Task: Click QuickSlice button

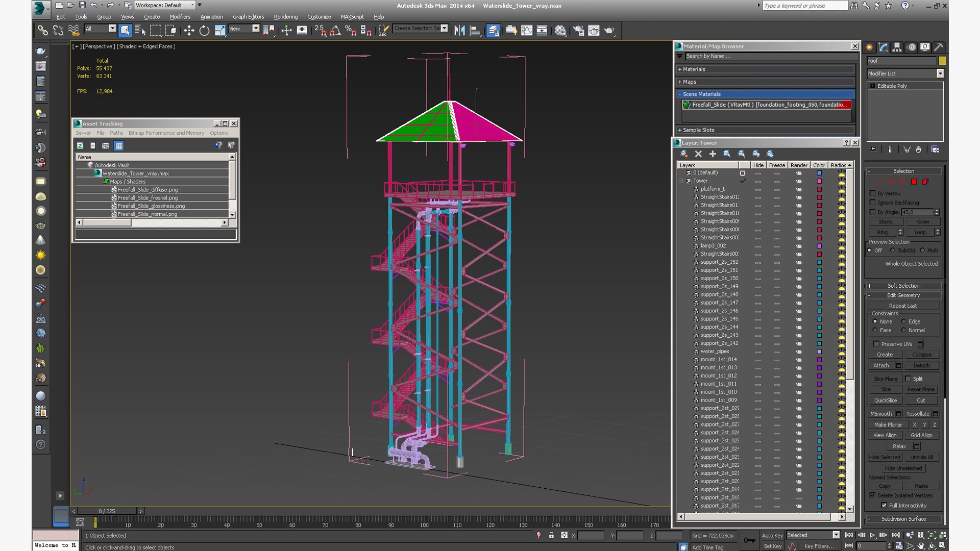Action: (x=886, y=400)
